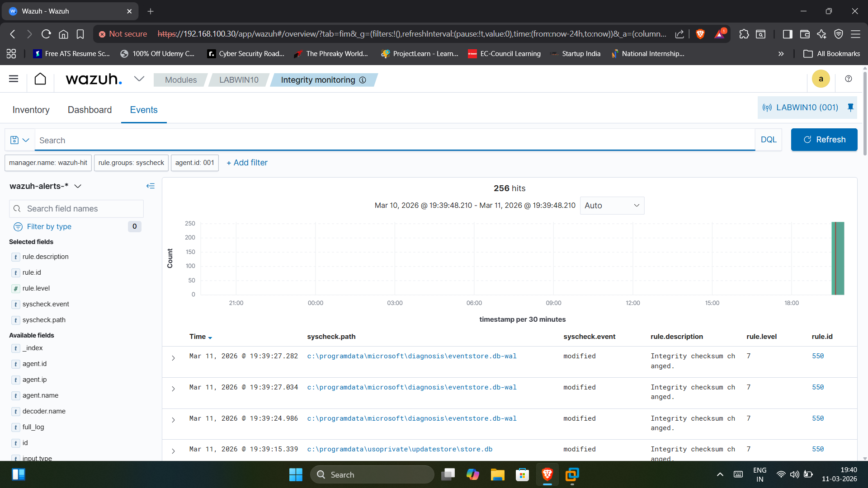868x488 pixels.
Task: Collapse the fields sidebar
Action: point(151,186)
